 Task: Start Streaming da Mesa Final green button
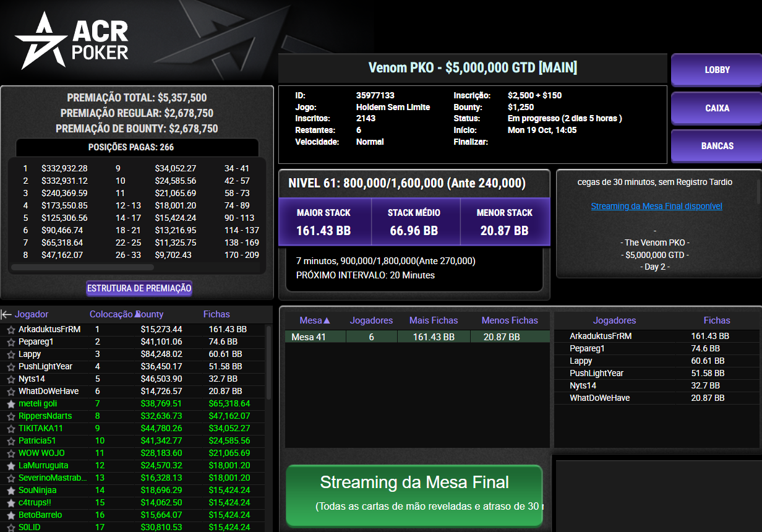point(414,496)
